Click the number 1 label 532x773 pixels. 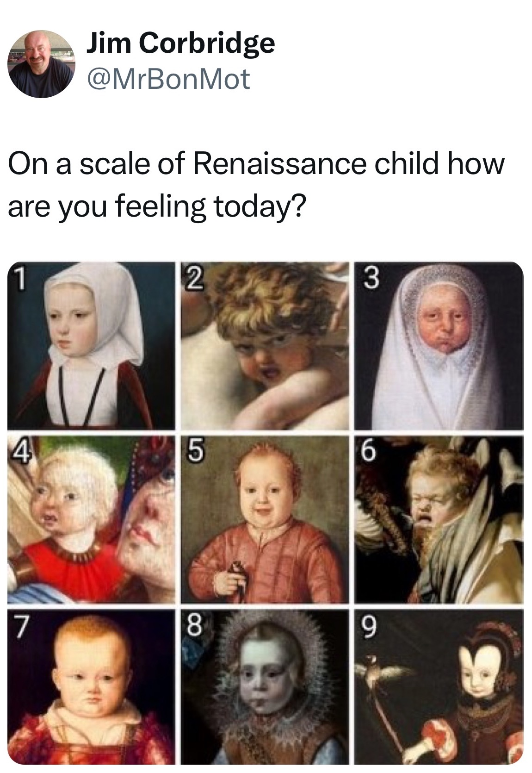point(17,278)
